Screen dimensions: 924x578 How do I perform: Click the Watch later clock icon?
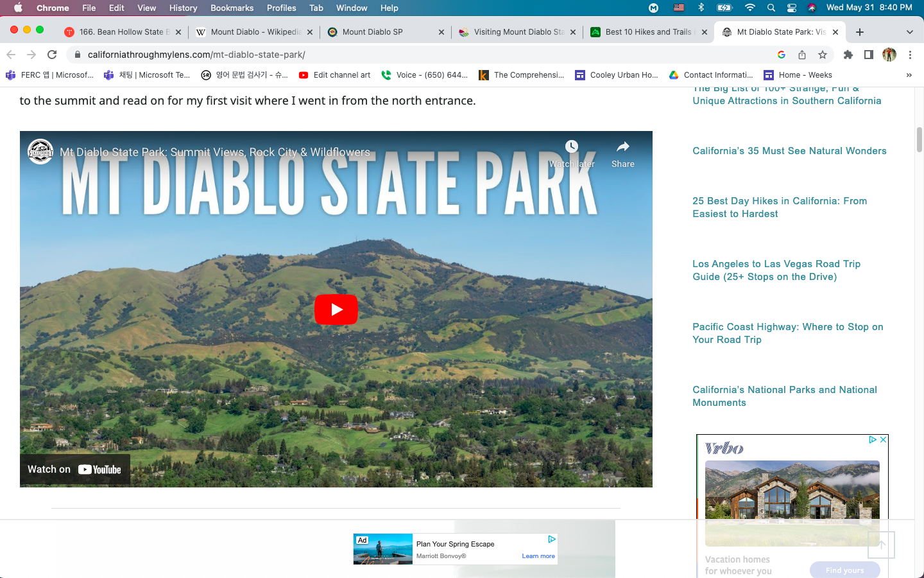pos(571,147)
